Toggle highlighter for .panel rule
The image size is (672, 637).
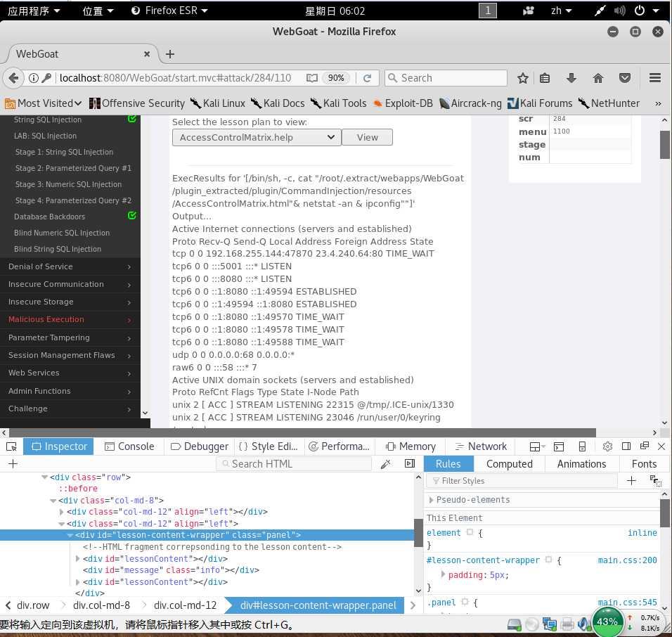point(465,603)
